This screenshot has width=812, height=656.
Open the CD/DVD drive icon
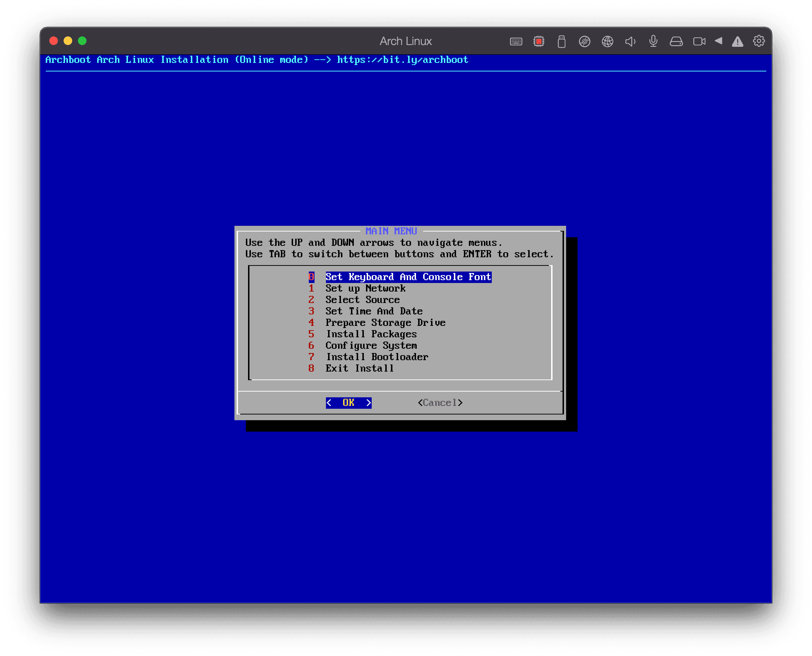click(584, 41)
